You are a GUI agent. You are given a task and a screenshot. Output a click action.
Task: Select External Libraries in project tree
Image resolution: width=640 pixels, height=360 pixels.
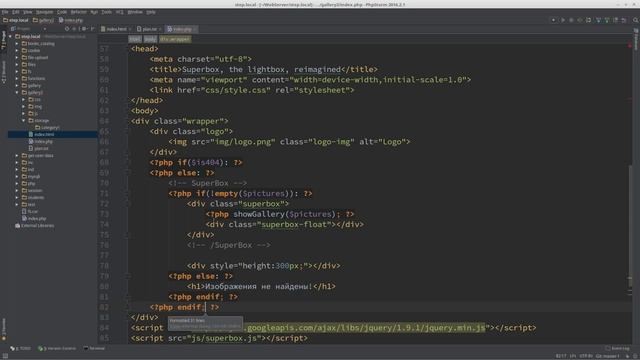(x=34, y=225)
